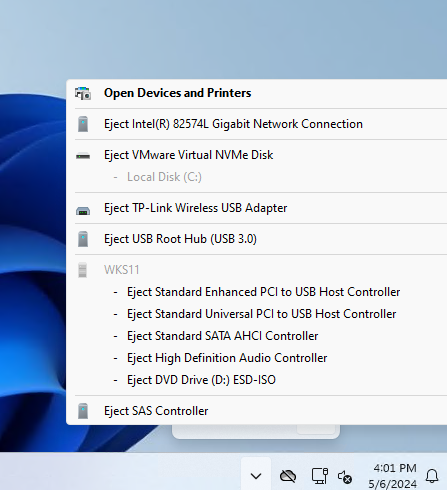Eject SAS Controller
447x490 pixels.
pyautogui.click(x=156, y=411)
